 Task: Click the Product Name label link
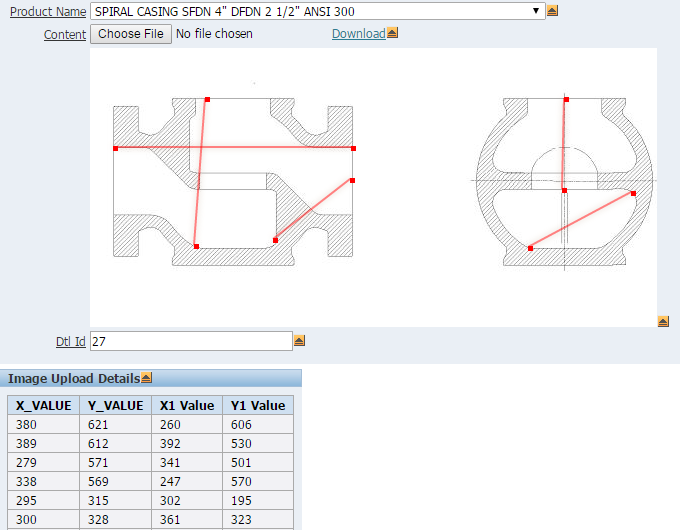[48, 12]
